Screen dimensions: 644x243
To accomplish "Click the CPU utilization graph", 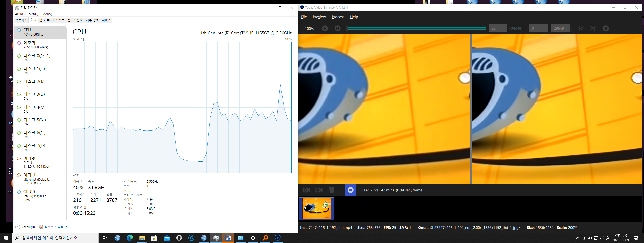I will point(182,107).
